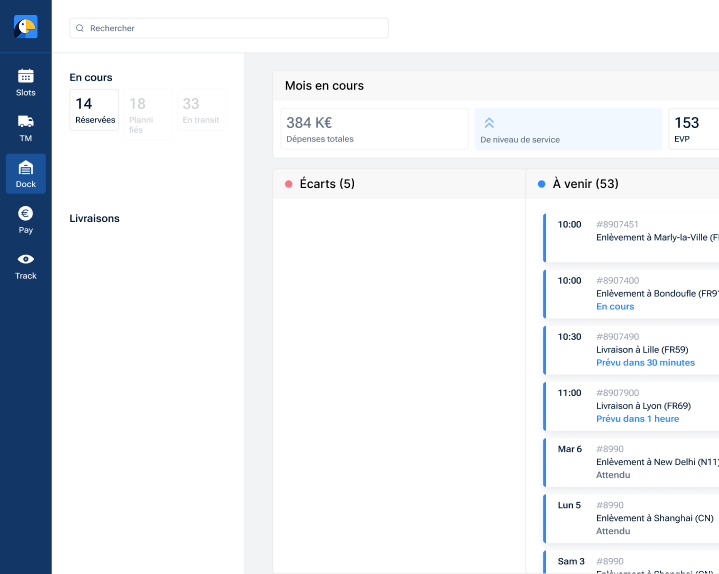Select the 33 En transit card
Screen dimensions: 719x574
201,110
